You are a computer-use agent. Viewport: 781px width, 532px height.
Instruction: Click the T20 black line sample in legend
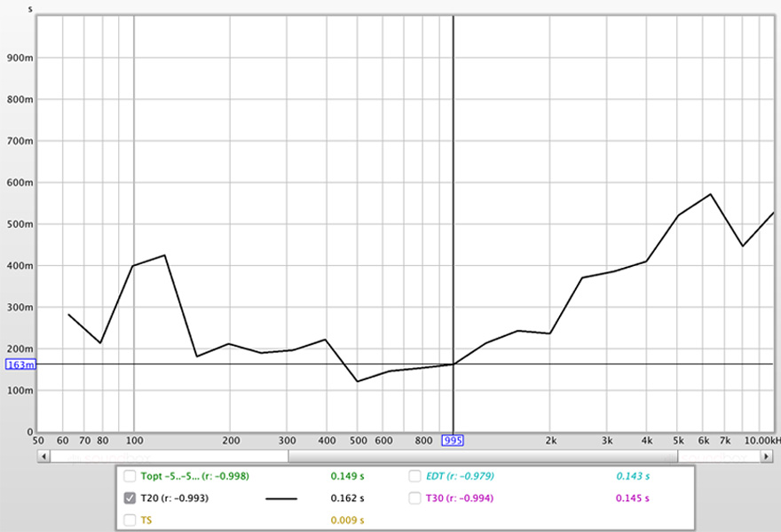tap(281, 498)
